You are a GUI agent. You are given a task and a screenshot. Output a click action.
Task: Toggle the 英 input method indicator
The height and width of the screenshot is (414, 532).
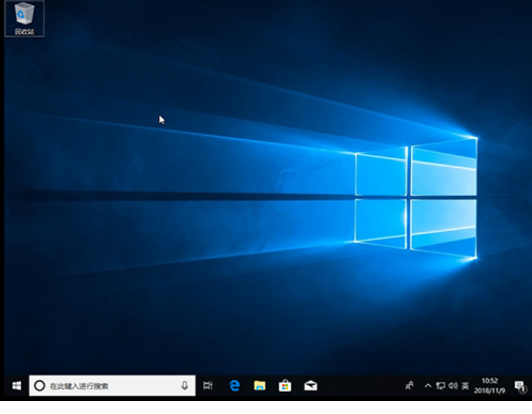coord(465,385)
